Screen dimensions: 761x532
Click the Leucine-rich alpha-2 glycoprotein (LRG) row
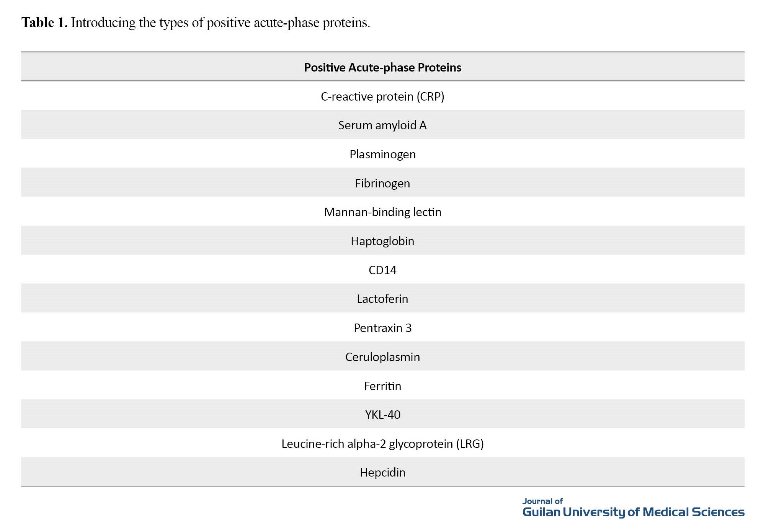click(x=382, y=444)
